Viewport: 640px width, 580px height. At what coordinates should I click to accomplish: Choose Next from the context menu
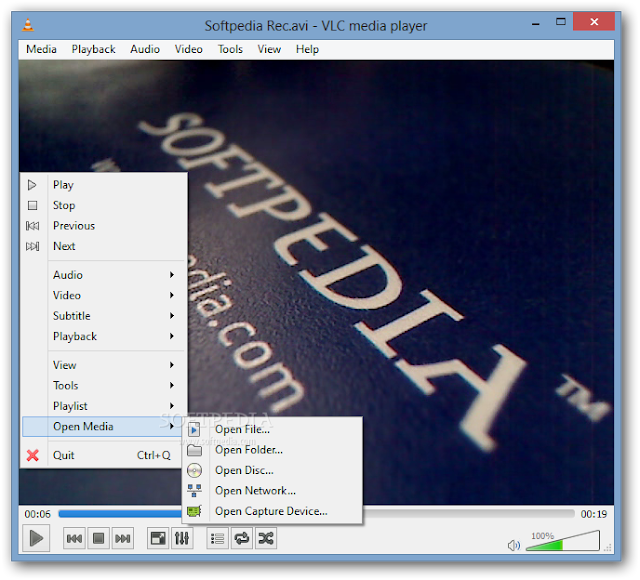[x=104, y=246]
